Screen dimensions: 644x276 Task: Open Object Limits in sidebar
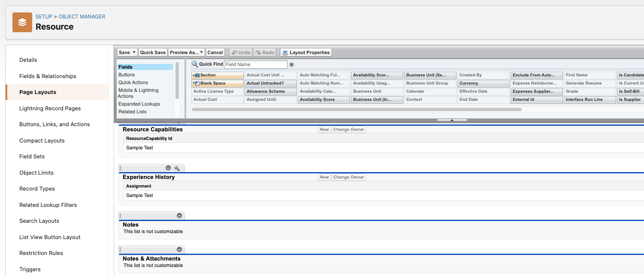[x=36, y=173]
